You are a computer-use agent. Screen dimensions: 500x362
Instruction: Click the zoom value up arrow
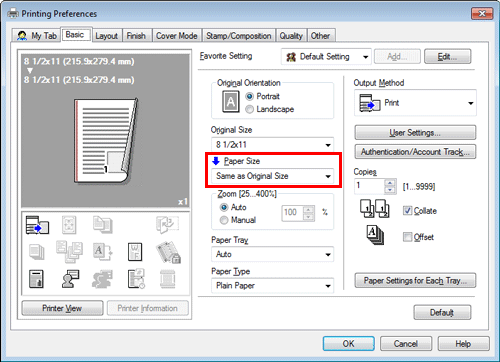tap(309, 209)
